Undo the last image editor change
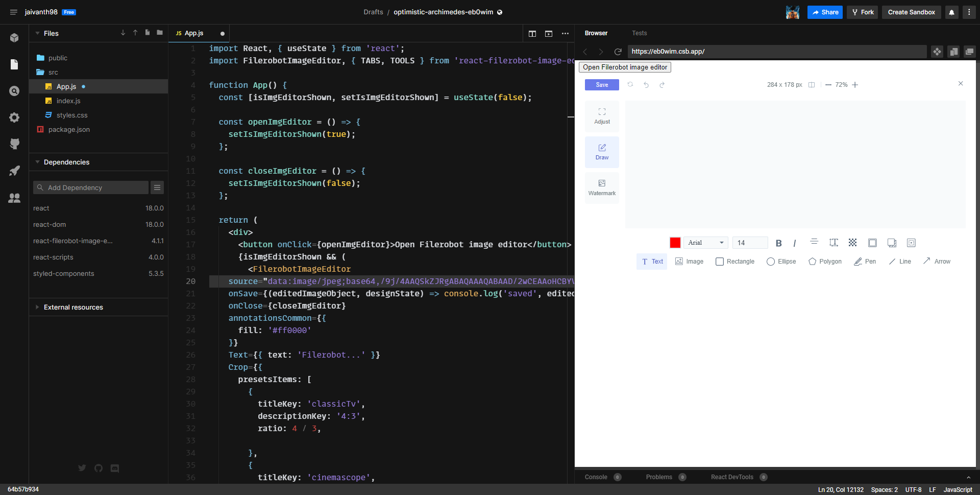980x495 pixels. (x=646, y=85)
